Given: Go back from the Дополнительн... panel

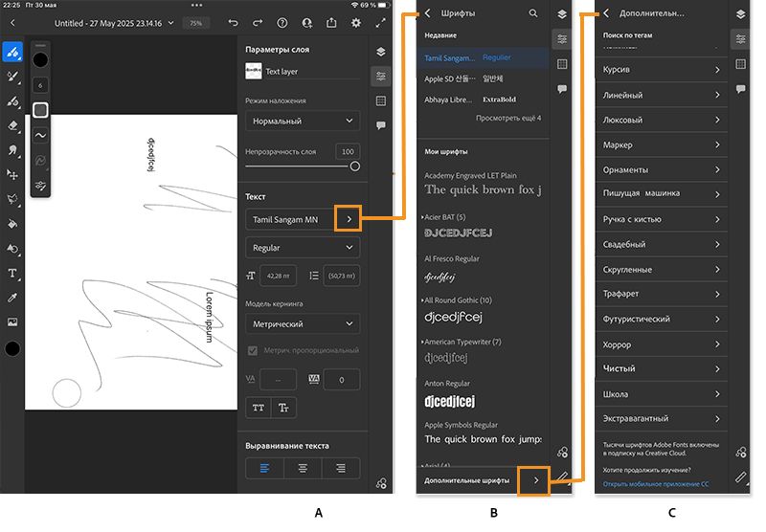Looking at the screenshot, I should click(x=606, y=13).
